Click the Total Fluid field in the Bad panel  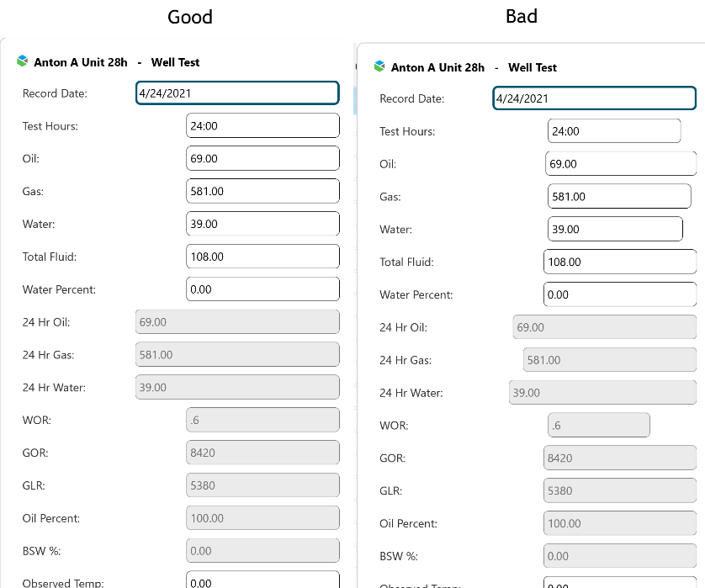click(x=620, y=262)
